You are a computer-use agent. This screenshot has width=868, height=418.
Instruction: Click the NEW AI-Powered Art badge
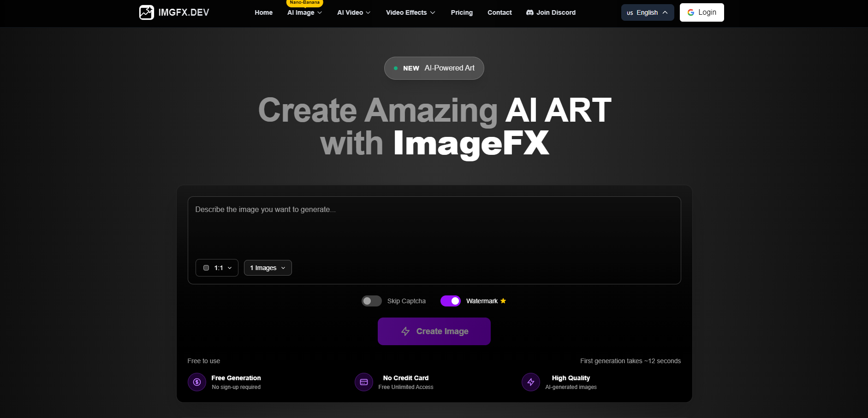coord(434,68)
